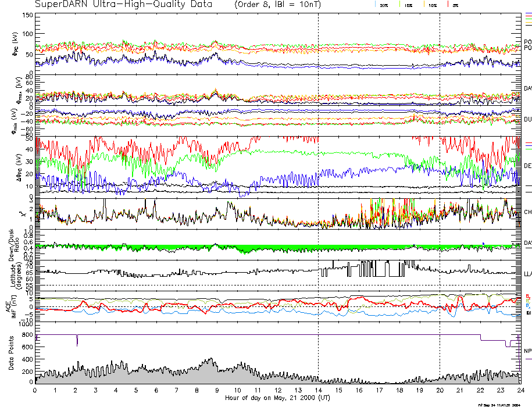
Task: Click the x-axis label 'Hour of day on May, 21 2000 (UT)'
Action: (278, 398)
